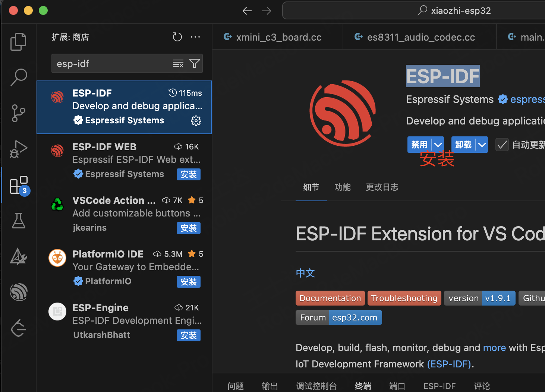This screenshot has height=392, width=545.
Task: Install the ESP-Engine extension
Action: [189, 335]
